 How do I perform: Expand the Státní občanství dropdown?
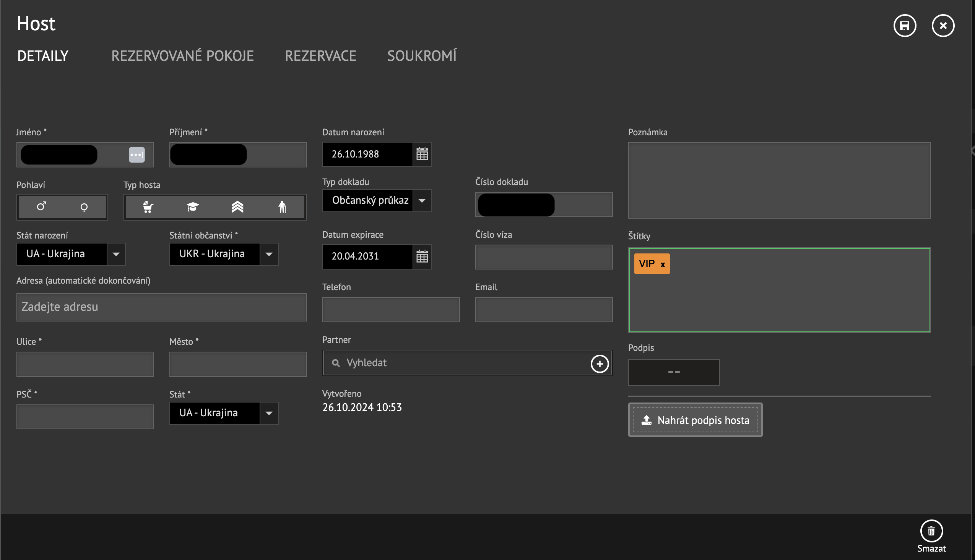pos(269,254)
